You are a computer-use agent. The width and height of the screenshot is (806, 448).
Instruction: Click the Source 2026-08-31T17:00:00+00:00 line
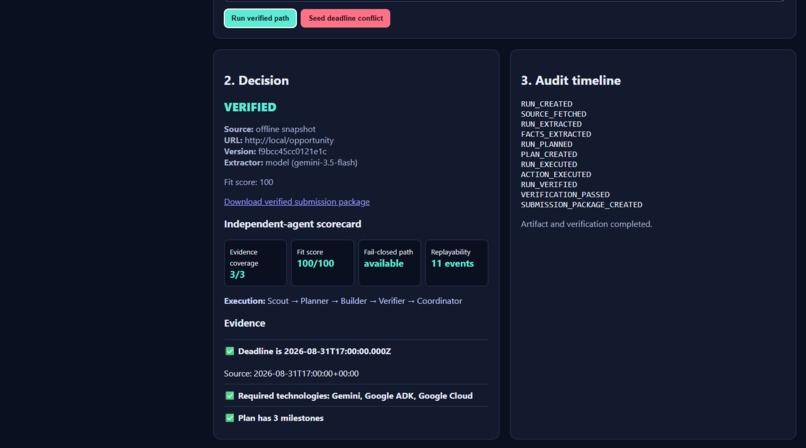click(291, 374)
